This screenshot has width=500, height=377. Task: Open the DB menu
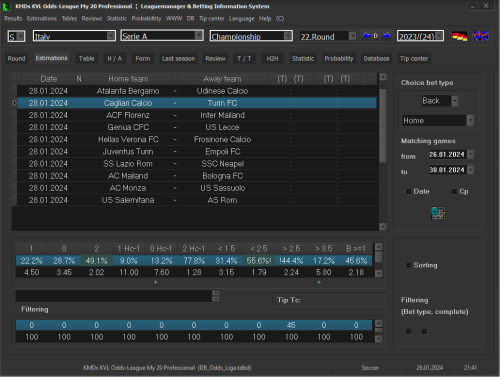[x=190, y=19]
